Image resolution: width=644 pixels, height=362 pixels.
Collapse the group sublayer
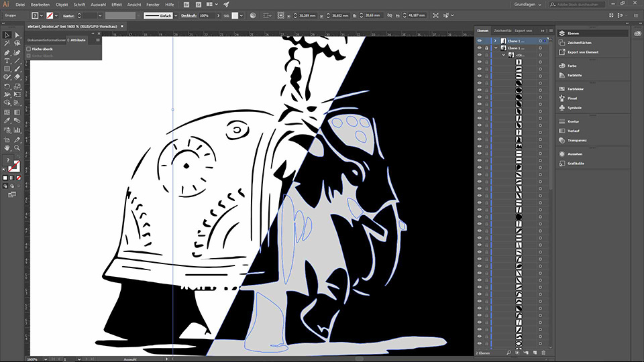click(x=504, y=55)
